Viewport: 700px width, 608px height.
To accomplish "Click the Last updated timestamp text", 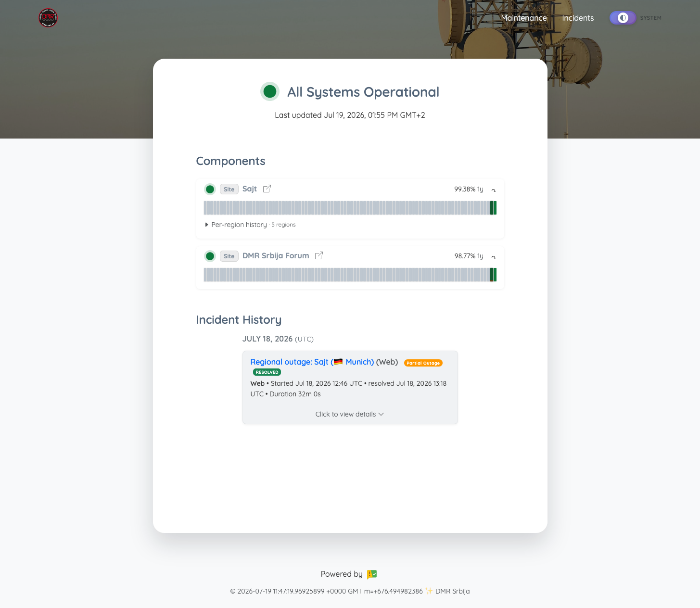I will pos(350,115).
